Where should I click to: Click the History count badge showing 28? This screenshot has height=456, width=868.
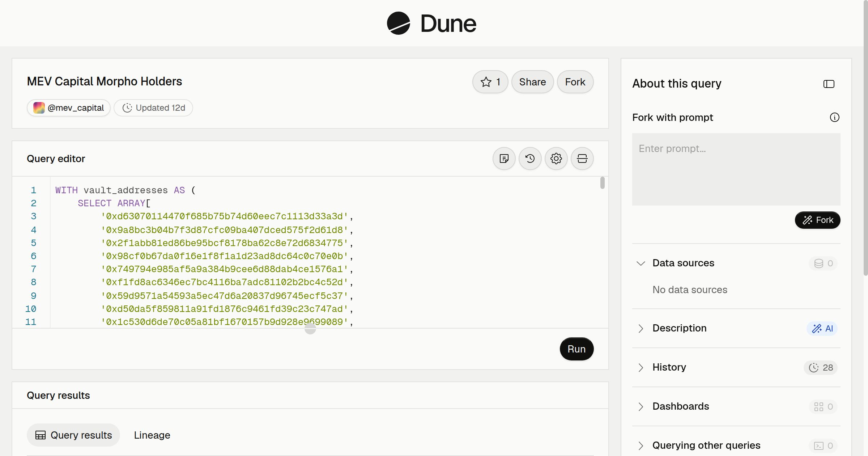point(821,367)
